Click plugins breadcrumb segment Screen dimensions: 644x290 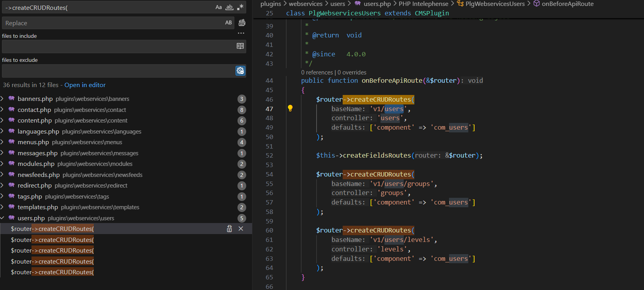(x=271, y=4)
